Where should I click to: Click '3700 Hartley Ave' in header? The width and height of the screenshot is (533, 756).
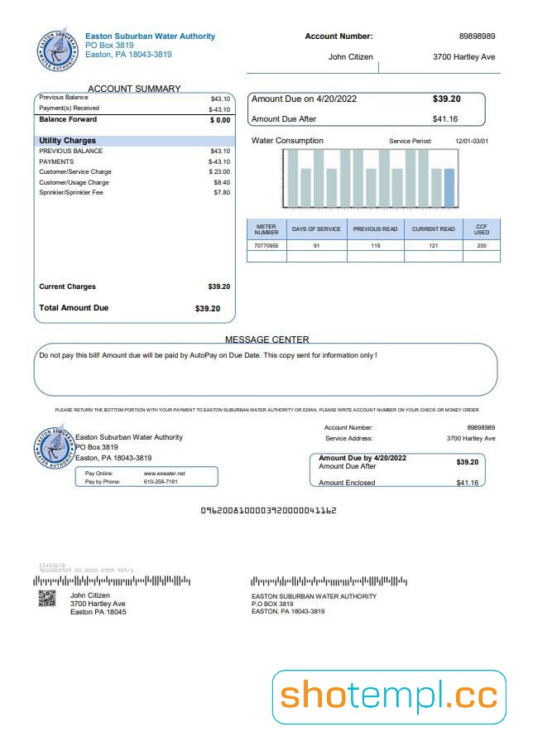[464, 57]
